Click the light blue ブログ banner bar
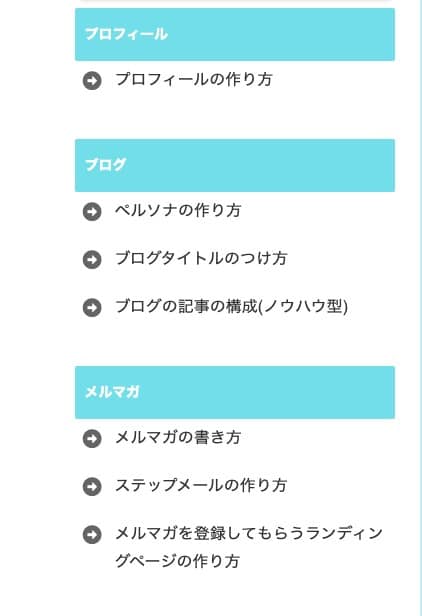 pos(235,165)
